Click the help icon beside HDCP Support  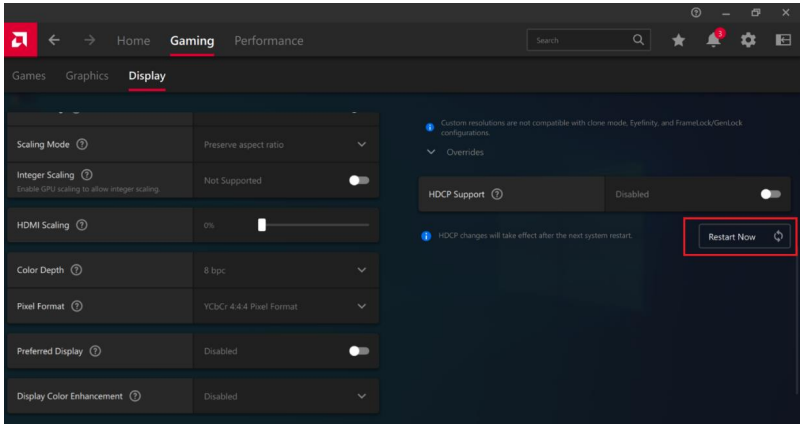pyautogui.click(x=497, y=194)
